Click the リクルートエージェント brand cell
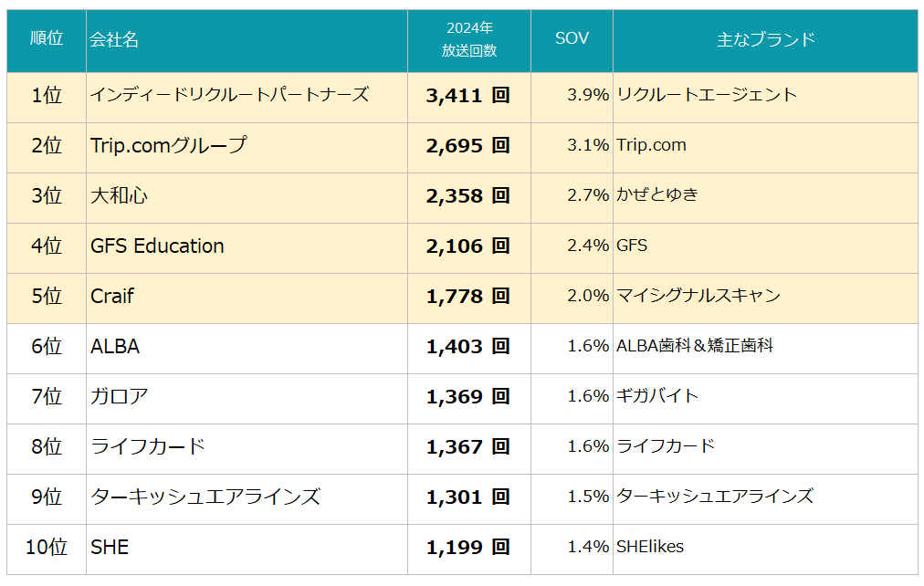 707,95
